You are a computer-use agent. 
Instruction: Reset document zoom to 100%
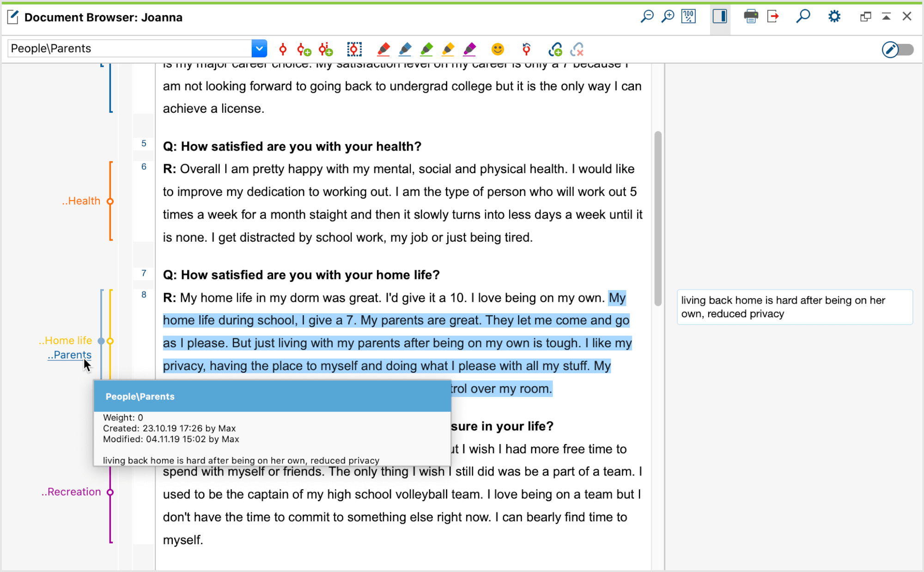688,17
